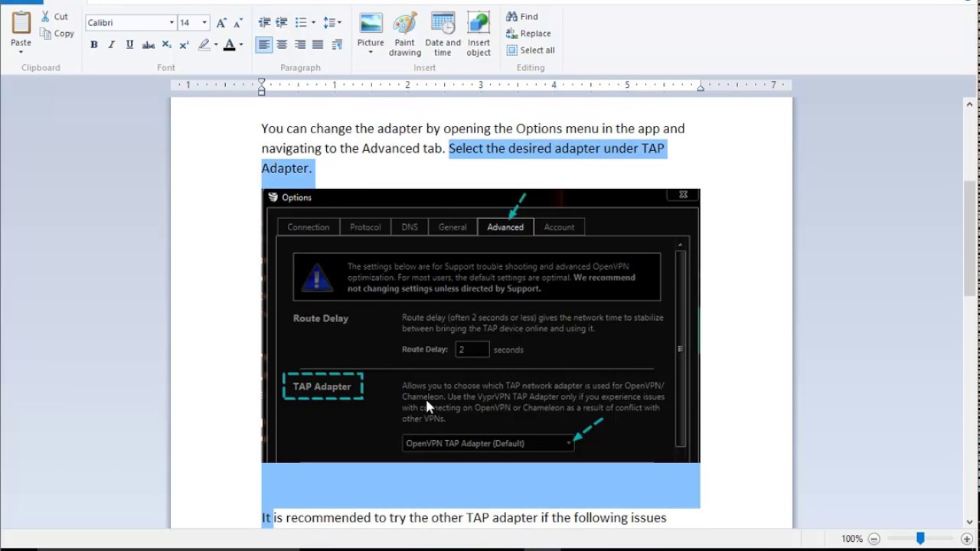Open the list style dropdown arrow

pyautogui.click(x=313, y=23)
